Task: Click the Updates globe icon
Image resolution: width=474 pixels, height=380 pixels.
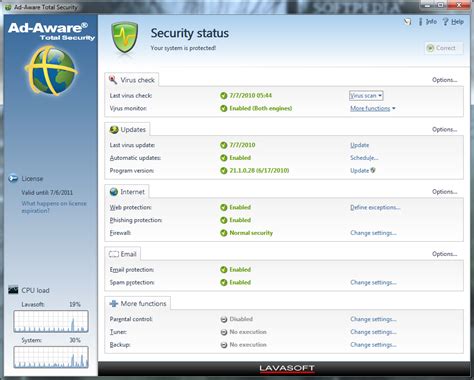Action: (114, 129)
